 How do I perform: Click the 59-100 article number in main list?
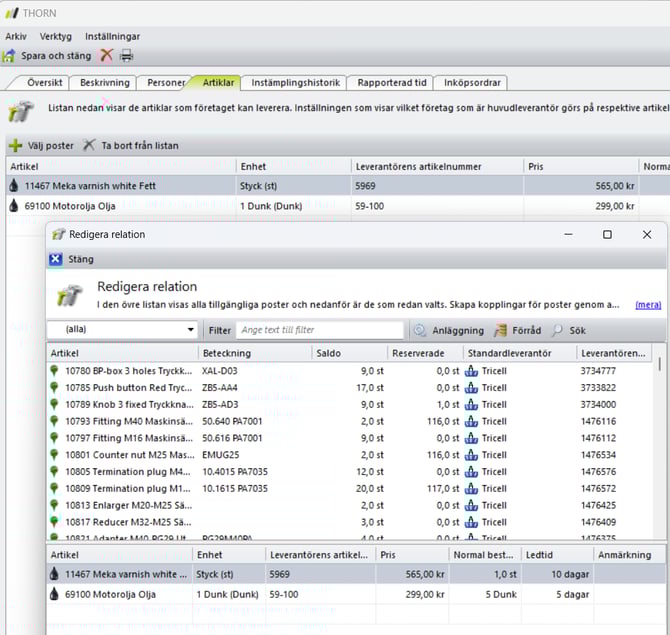(x=370, y=206)
